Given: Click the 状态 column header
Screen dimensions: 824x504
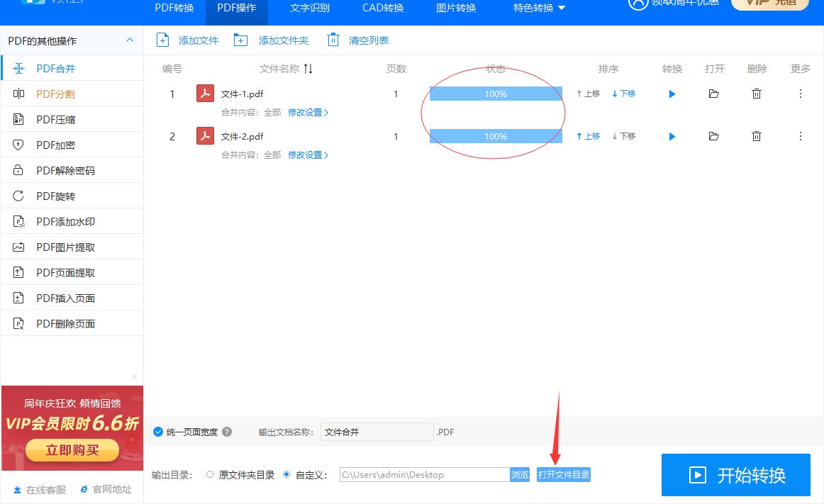Looking at the screenshot, I should 496,69.
